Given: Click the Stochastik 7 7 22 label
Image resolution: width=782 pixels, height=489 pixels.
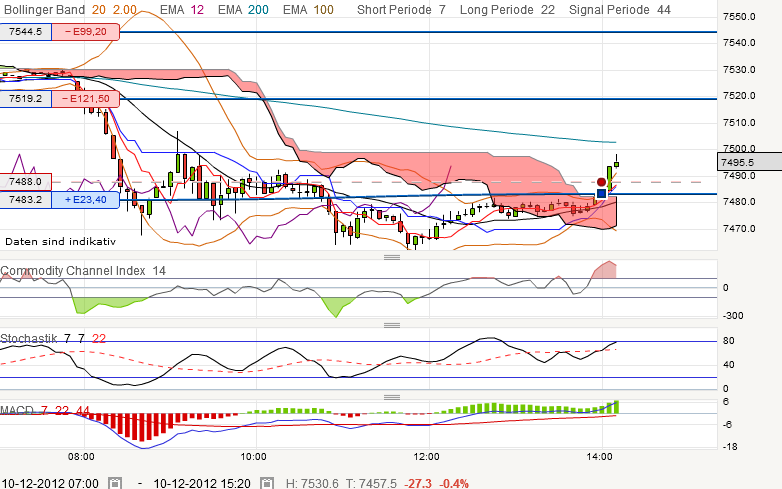Looking at the screenshot, I should point(53,338).
